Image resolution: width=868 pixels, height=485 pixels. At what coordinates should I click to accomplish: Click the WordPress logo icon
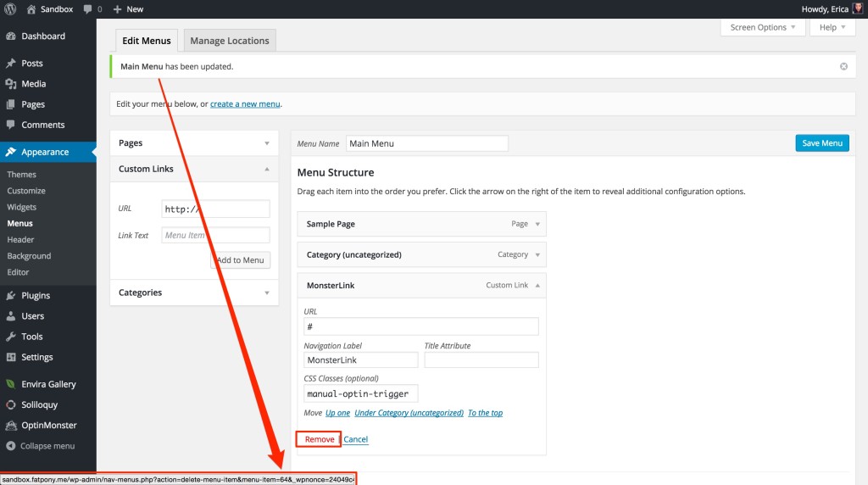[x=10, y=8]
